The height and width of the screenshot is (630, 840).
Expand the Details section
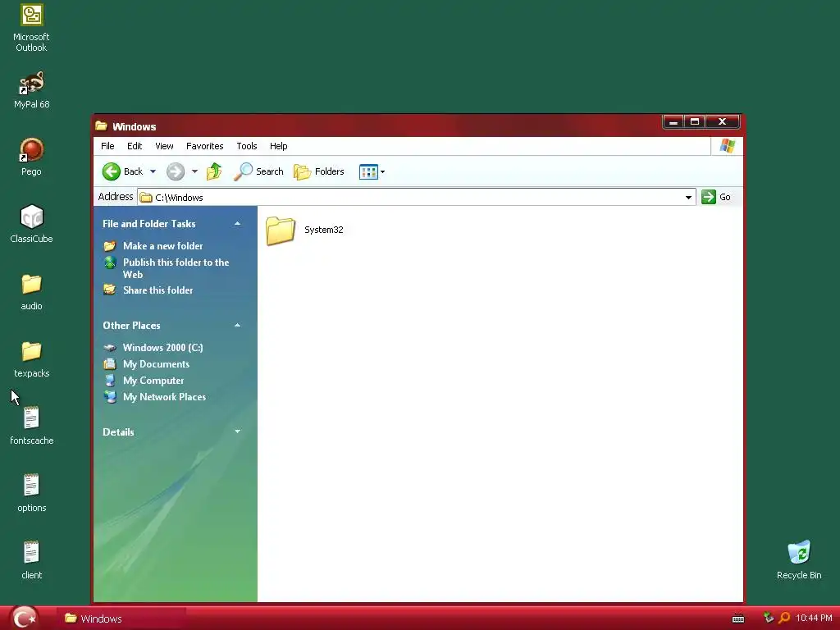237,431
